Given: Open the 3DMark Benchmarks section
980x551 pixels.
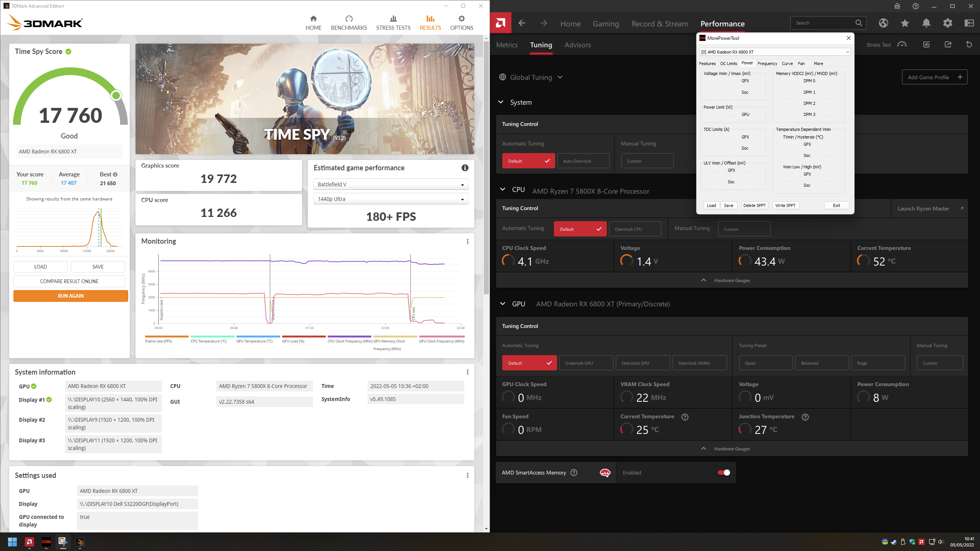Looking at the screenshot, I should pyautogui.click(x=348, y=23).
